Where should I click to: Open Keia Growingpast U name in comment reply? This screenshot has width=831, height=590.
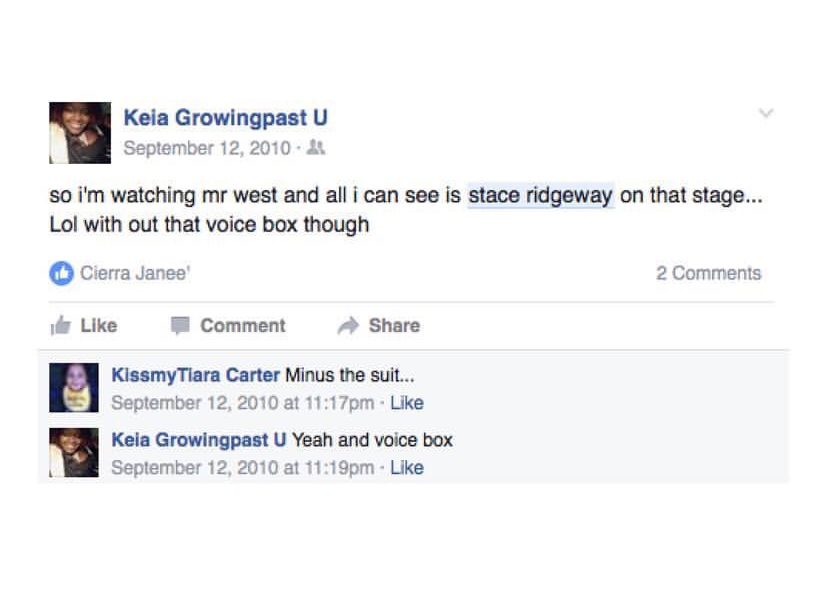(199, 440)
